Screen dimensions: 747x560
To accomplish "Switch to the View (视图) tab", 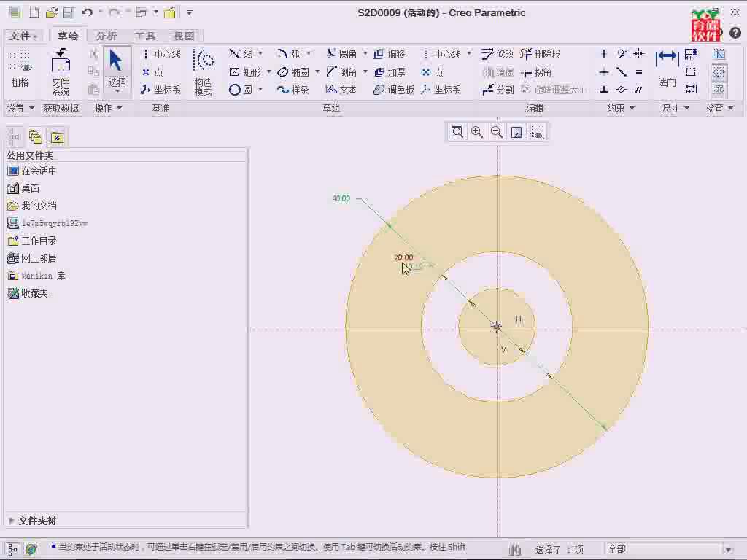I will pyautogui.click(x=184, y=36).
